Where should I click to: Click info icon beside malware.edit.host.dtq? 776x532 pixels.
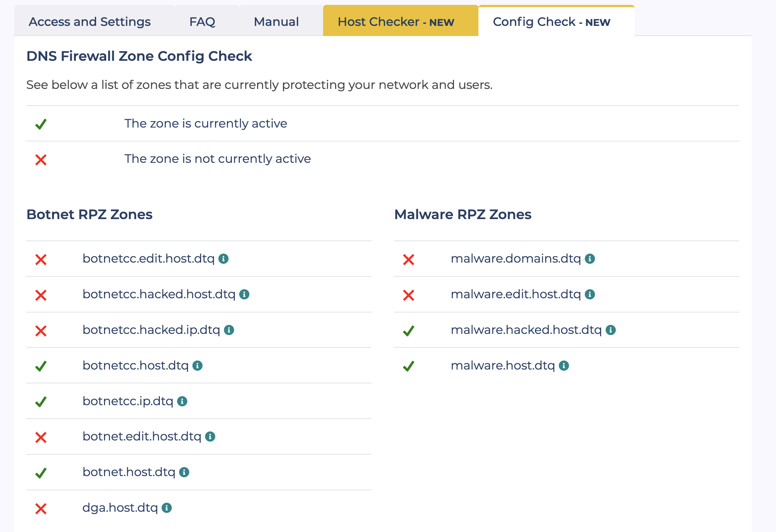(590, 295)
